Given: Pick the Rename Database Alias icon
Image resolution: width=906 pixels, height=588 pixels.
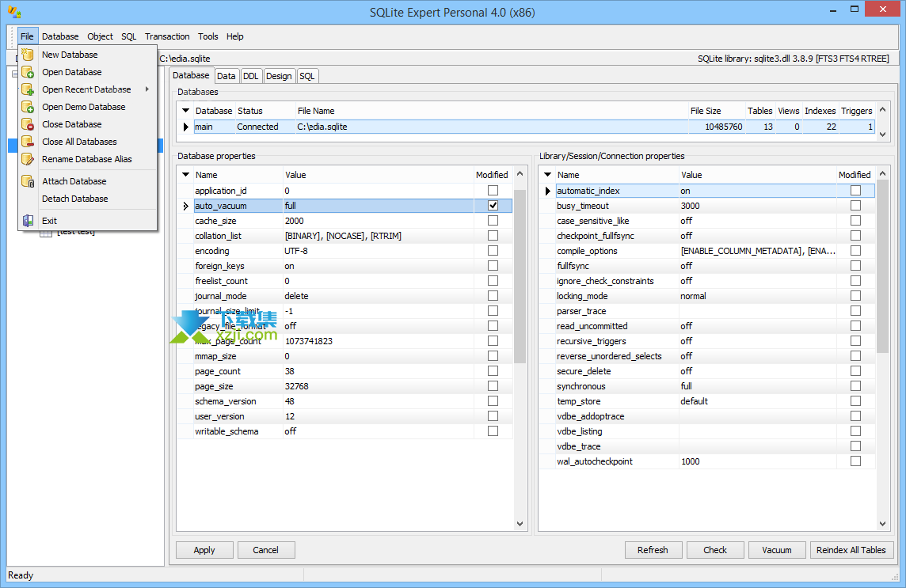Looking at the screenshot, I should [27, 159].
